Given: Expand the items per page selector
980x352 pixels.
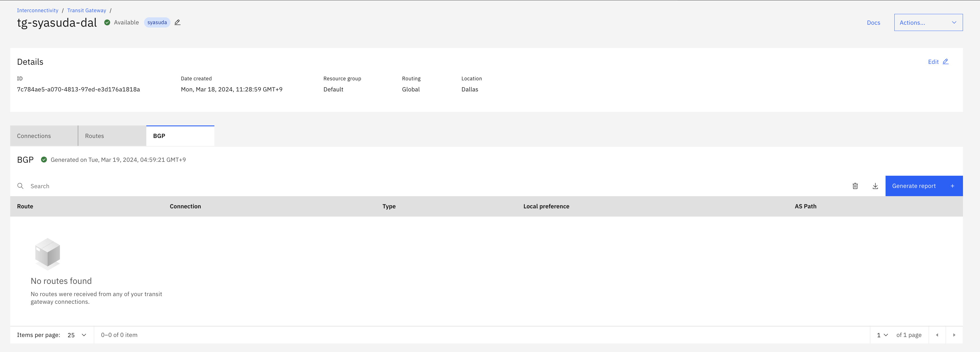Looking at the screenshot, I should [77, 335].
